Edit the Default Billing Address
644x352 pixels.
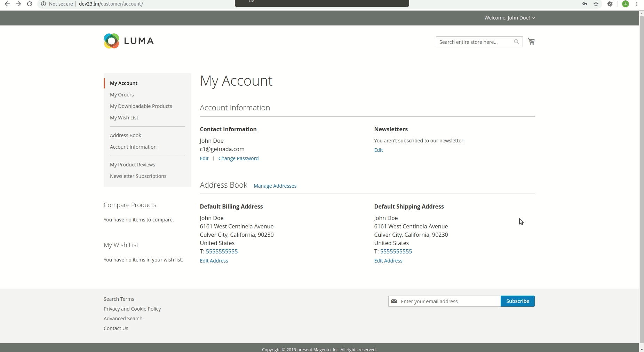pos(214,260)
